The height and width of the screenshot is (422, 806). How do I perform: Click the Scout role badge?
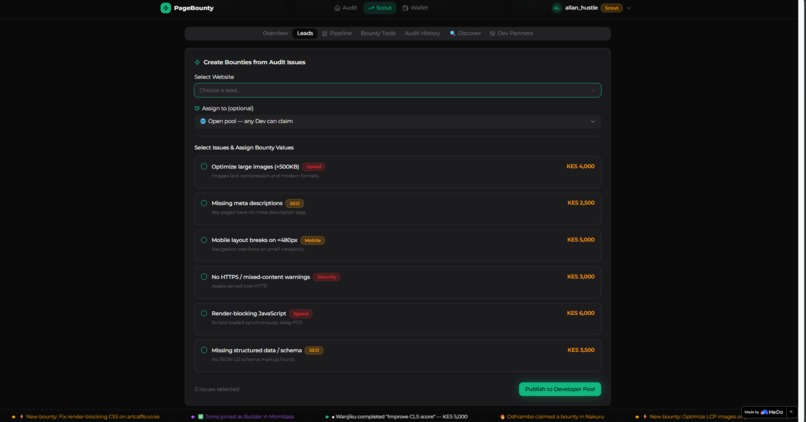click(x=611, y=8)
